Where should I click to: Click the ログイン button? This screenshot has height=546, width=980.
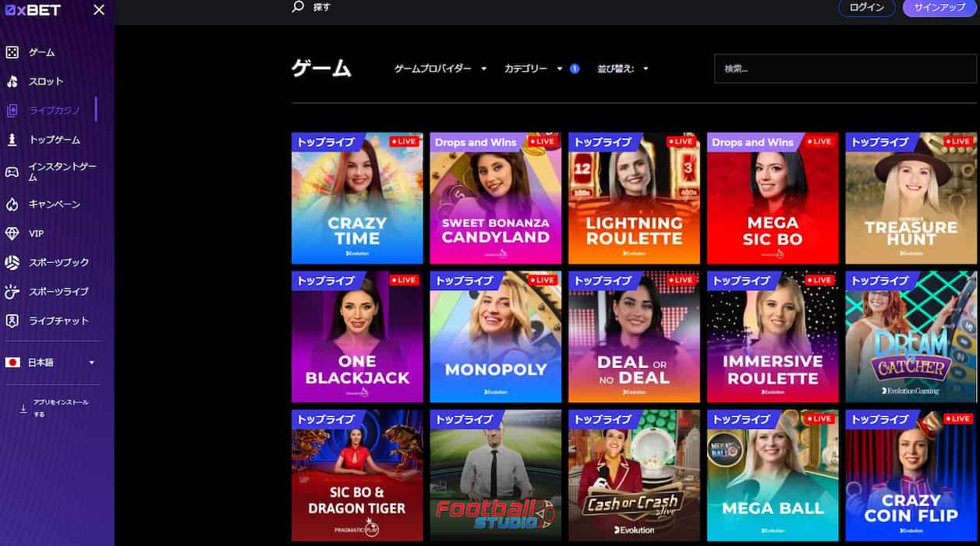(x=866, y=7)
